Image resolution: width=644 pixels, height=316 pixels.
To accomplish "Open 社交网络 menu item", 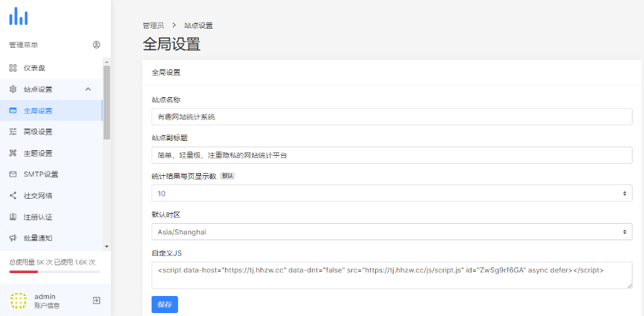I will 52,196.
